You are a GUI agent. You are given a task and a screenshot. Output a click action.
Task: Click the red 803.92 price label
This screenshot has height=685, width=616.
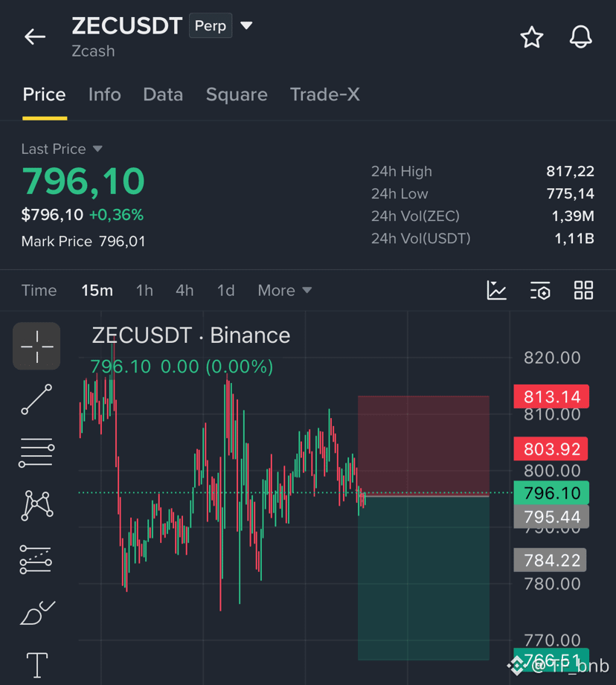click(551, 448)
